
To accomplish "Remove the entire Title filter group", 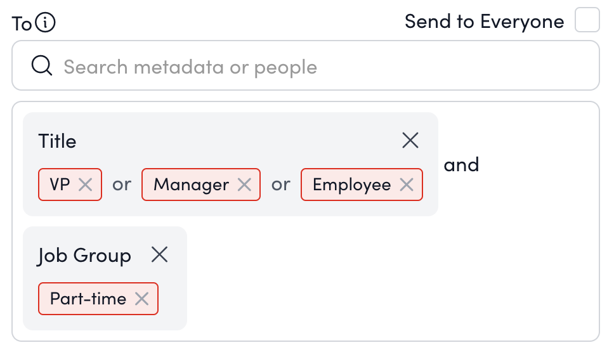I will (410, 140).
